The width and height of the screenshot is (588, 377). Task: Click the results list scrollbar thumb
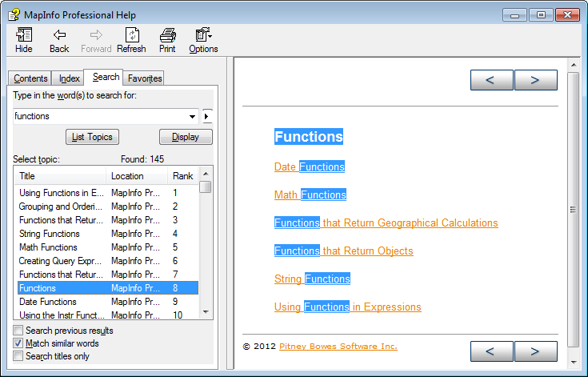coord(206,186)
